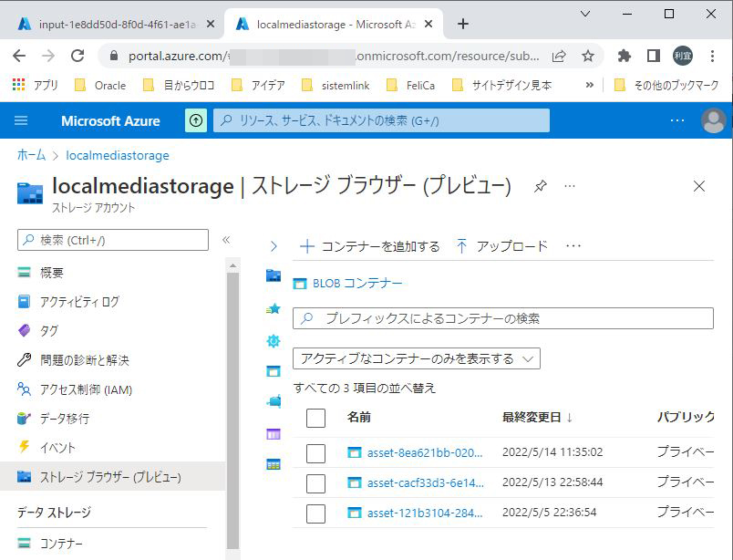Image resolution: width=733 pixels, height=560 pixels.
Task: Close the localmediastorage storage browser blade
Action: click(x=699, y=186)
